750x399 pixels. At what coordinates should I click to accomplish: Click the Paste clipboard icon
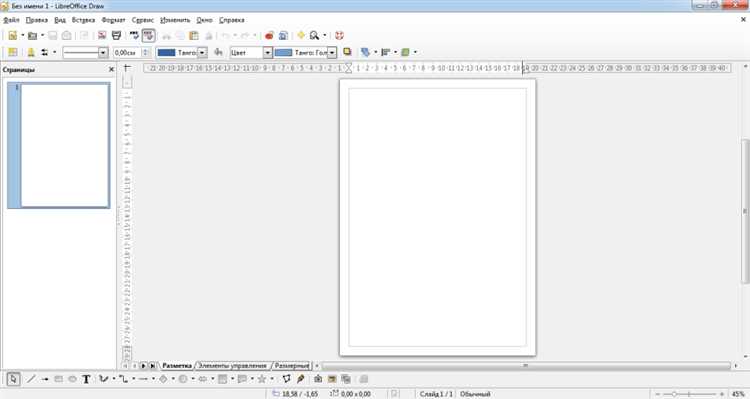(194, 35)
